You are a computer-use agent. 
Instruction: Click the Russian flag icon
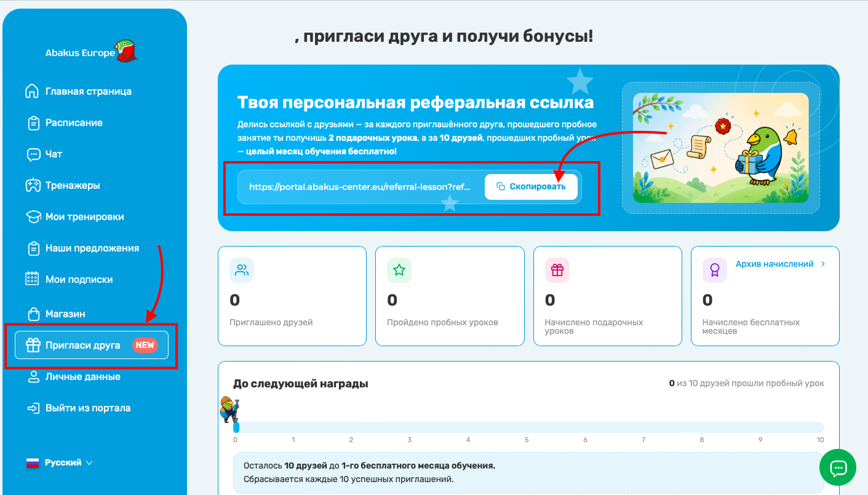click(x=33, y=463)
